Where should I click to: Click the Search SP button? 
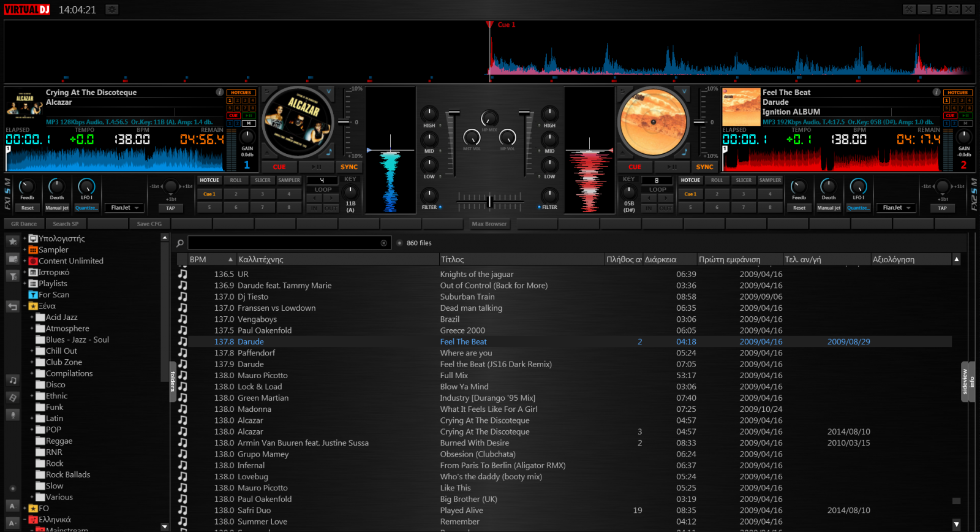tap(66, 224)
